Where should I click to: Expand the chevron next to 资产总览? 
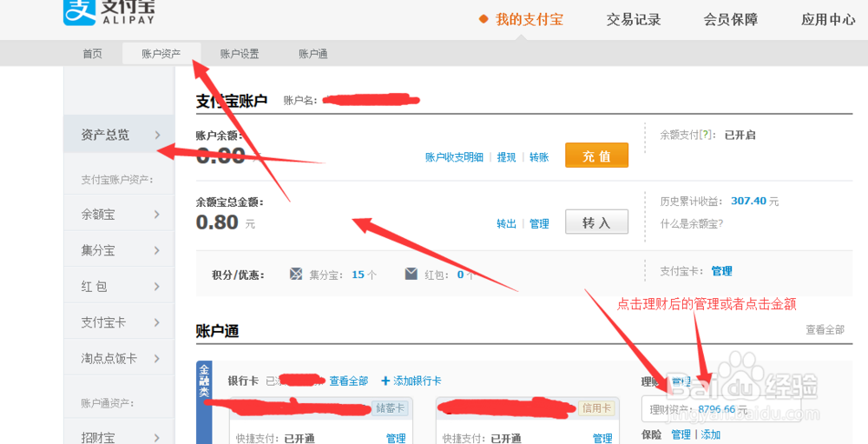pos(157,135)
